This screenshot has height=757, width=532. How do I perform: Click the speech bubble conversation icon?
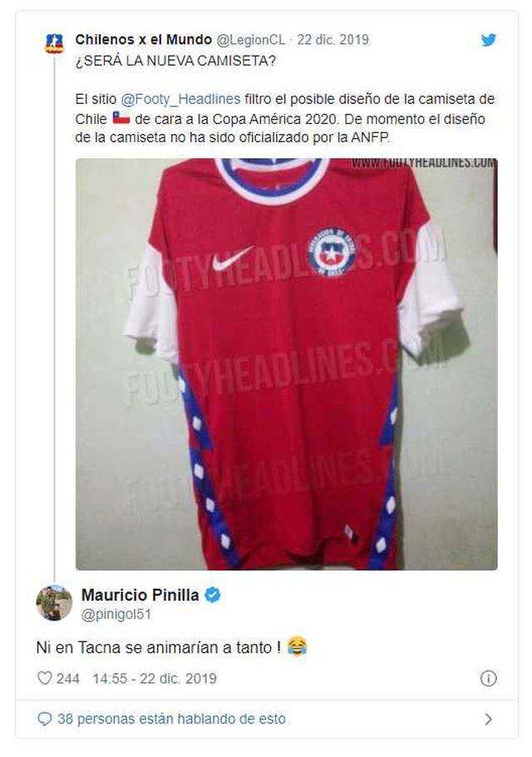(45, 719)
